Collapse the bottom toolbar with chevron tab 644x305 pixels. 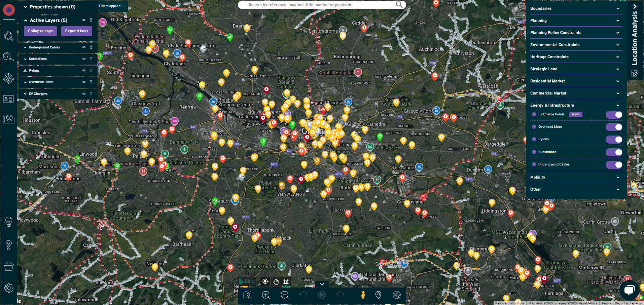322,284
